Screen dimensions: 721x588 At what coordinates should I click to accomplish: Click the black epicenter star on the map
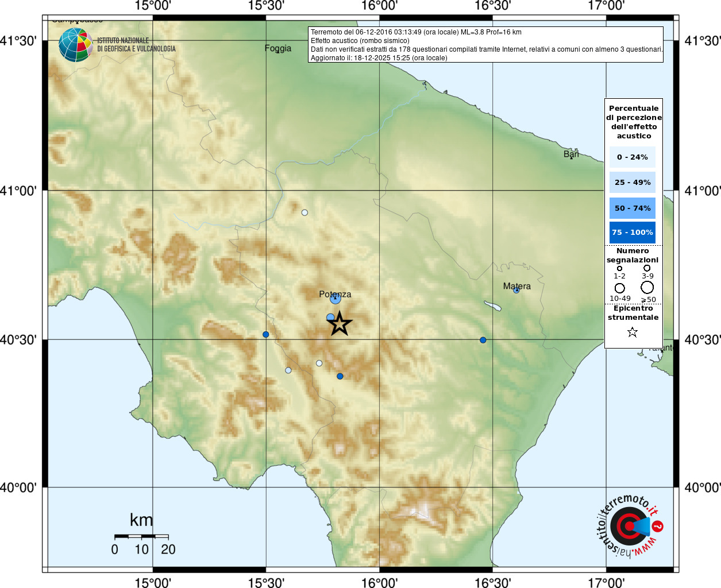tap(340, 323)
